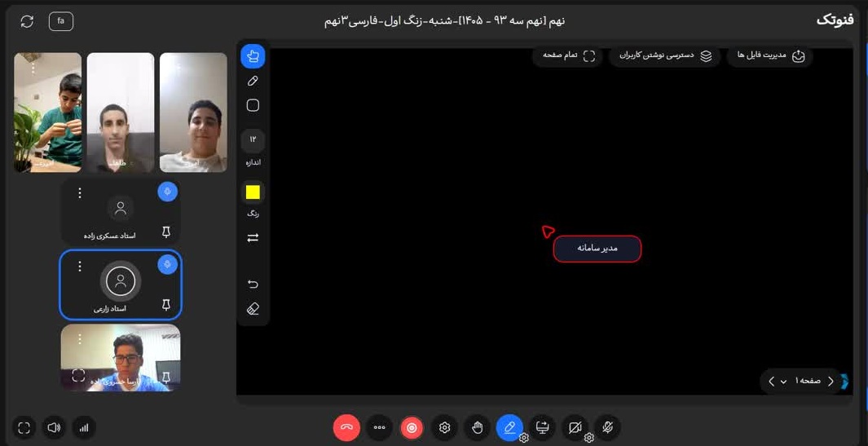Toggle microphone on استاد زارعی card
The width and height of the screenshot is (868, 446).
point(167,265)
